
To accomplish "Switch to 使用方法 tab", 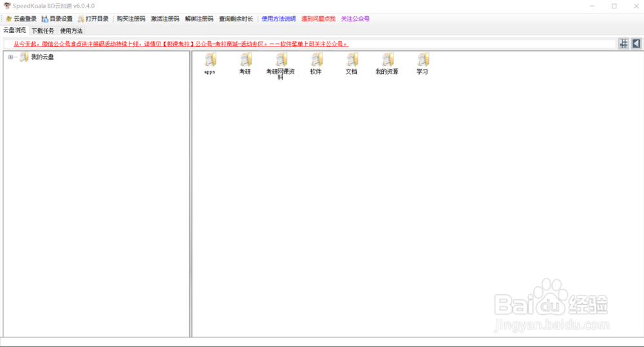I will pyautogui.click(x=71, y=31).
